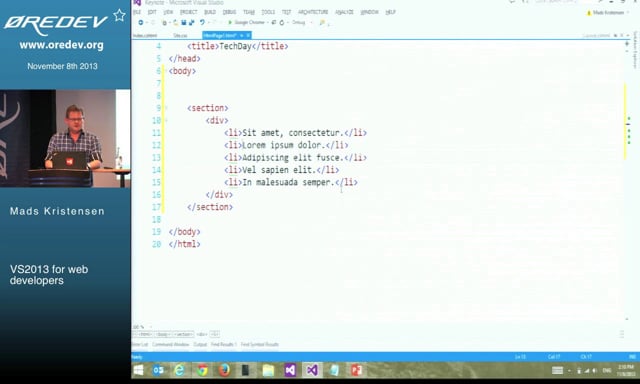This screenshot has width=640, height=384.
Task: Click the 'In malesuada semper.' line text
Action: click(288, 182)
